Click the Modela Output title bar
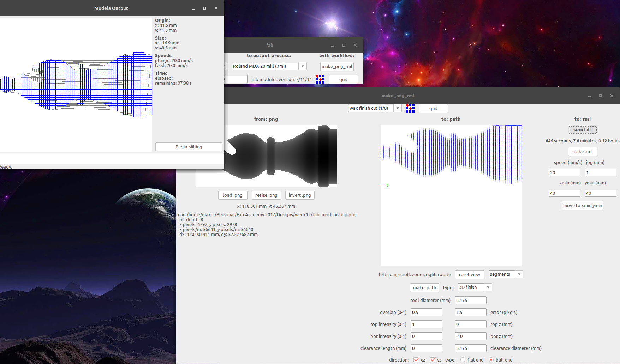The height and width of the screenshot is (364, 620). 111,8
